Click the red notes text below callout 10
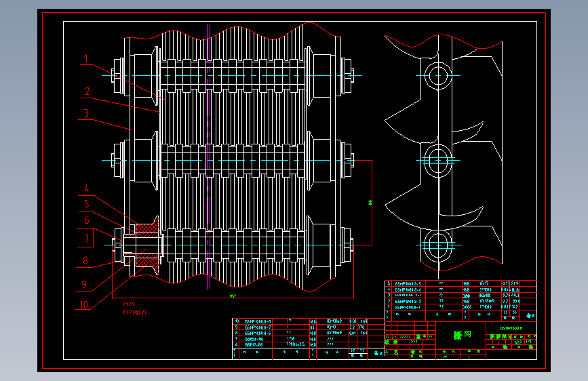Image resolution: width=588 pixels, height=381 pixels. (x=135, y=308)
